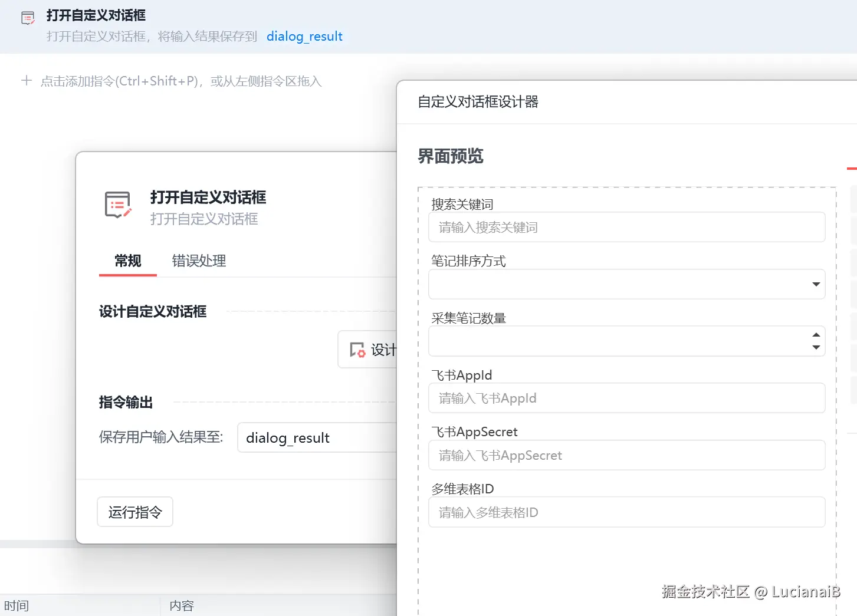Click the 界面预览 heading
This screenshot has width=857, height=616.
point(451,156)
